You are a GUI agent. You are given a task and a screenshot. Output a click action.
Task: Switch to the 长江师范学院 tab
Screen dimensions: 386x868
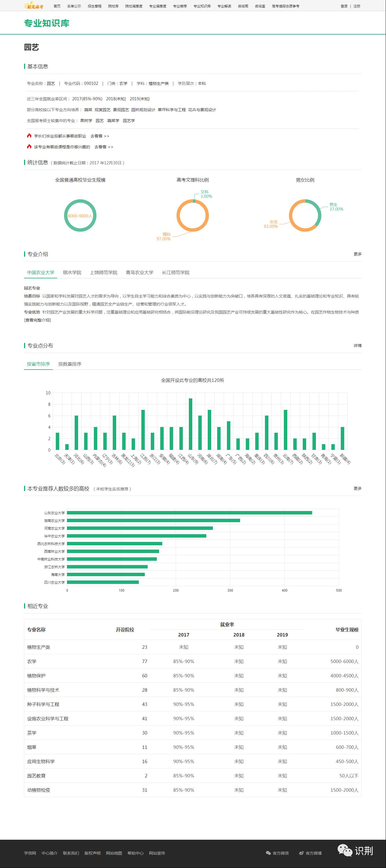175,272
